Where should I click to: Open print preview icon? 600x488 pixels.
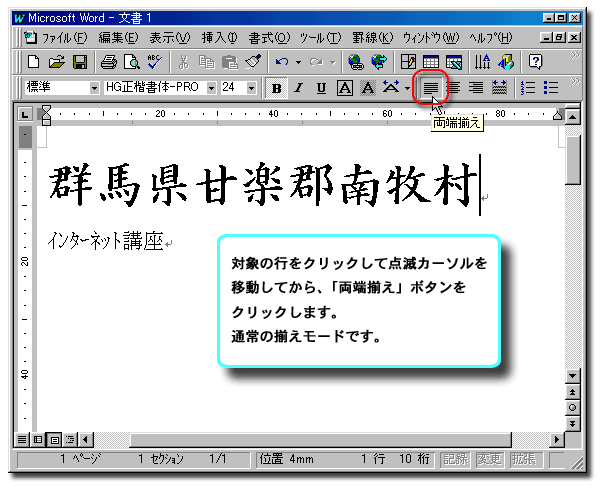(132, 62)
